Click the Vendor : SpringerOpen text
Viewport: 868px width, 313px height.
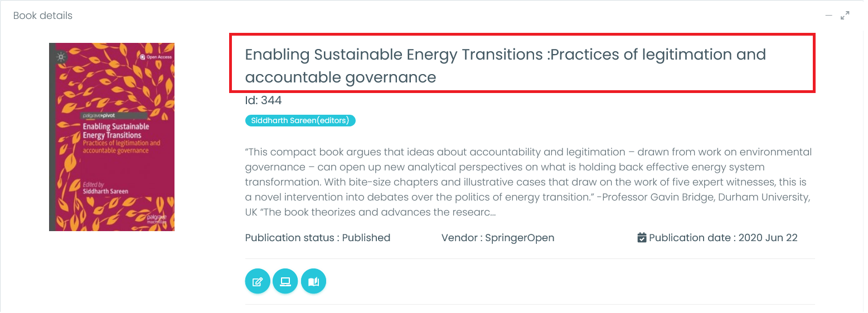coord(498,238)
